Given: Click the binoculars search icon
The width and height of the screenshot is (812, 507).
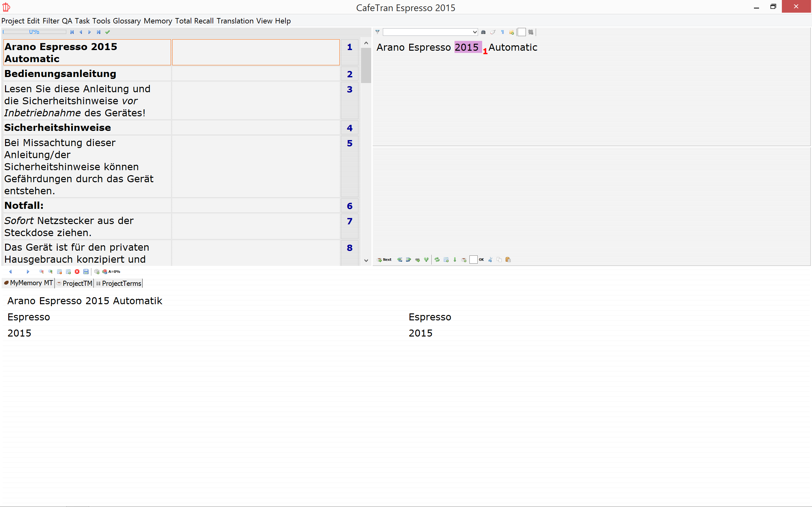Looking at the screenshot, I should [x=483, y=32].
